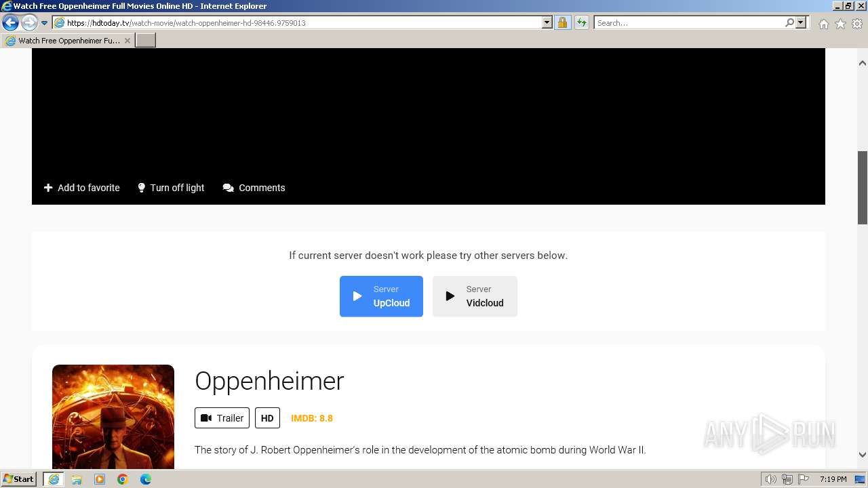This screenshot has height=488, width=868.
Task: Click the Show desktop tray button
Action: click(860, 479)
